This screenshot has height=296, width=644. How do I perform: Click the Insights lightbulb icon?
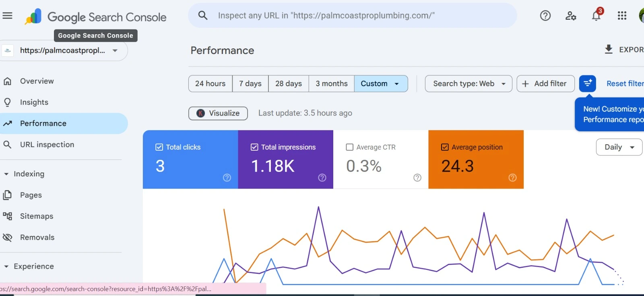coord(7,102)
